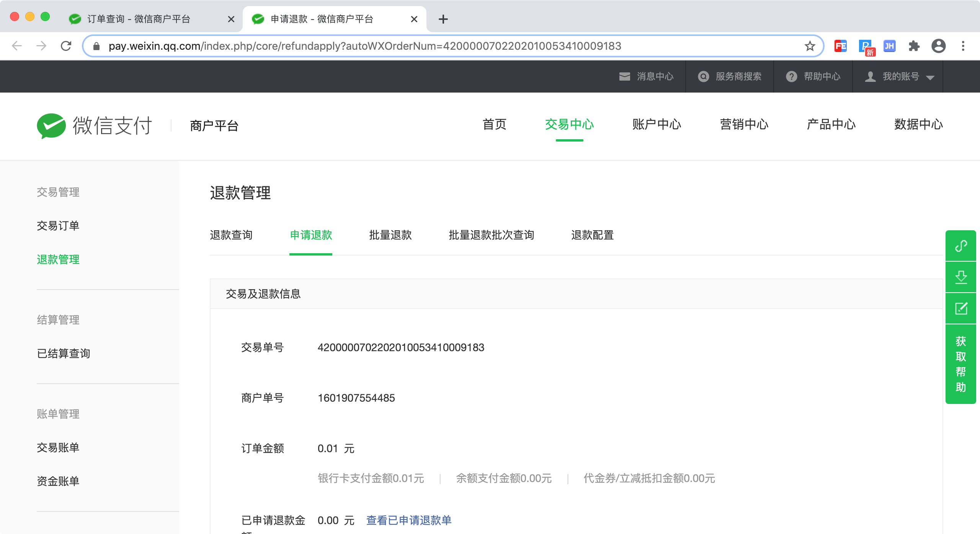Click the download icon in green sidebar
This screenshot has width=980, height=534.
point(960,277)
